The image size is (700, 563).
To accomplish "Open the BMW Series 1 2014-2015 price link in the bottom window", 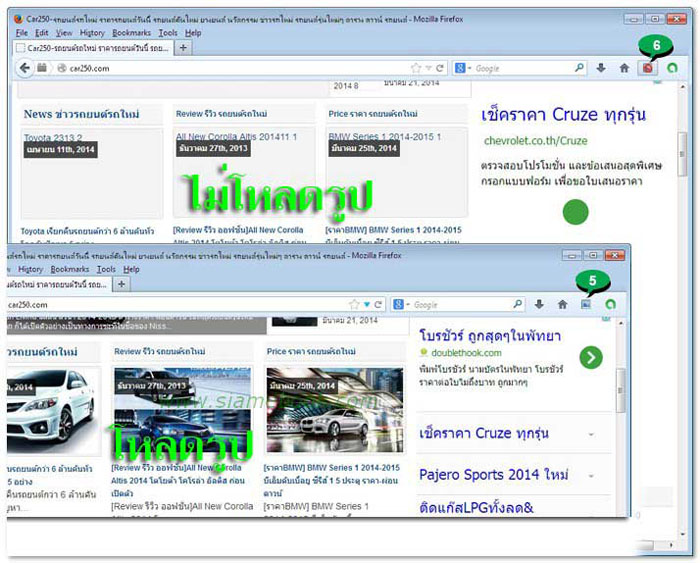I will [331, 480].
